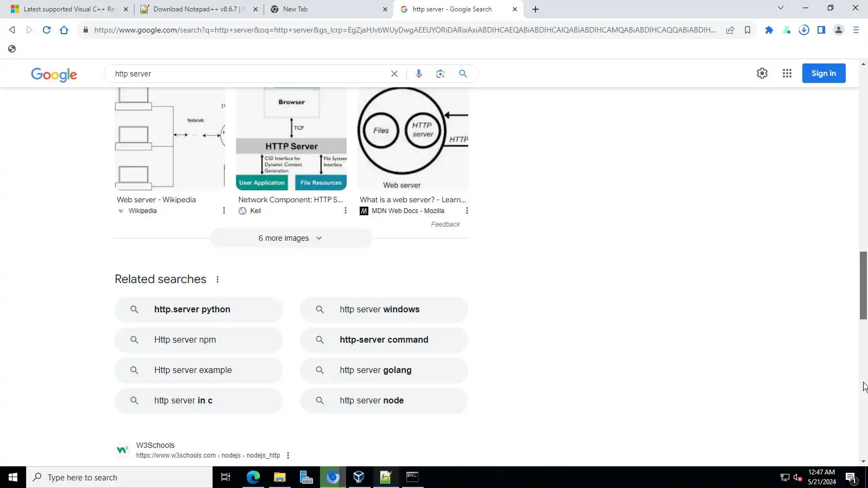Screen dimensions: 868x488
Task: Open Google quick settings gear
Action: coord(762,73)
